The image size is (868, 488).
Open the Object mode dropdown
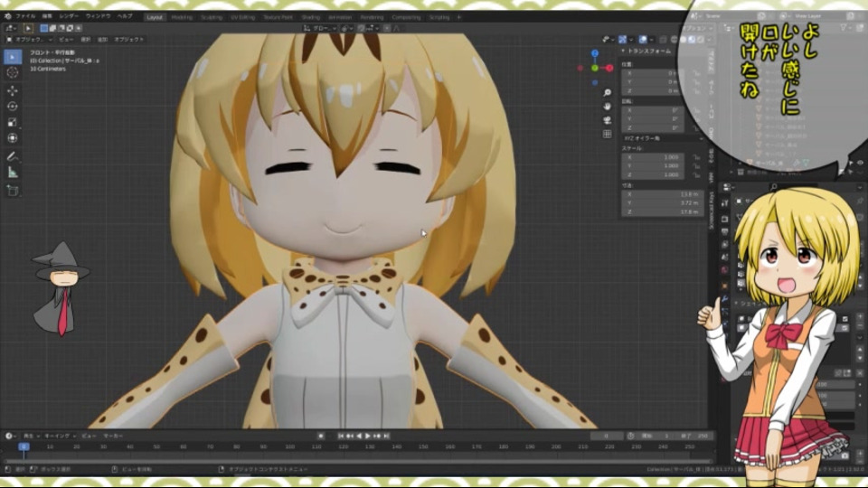(29, 39)
